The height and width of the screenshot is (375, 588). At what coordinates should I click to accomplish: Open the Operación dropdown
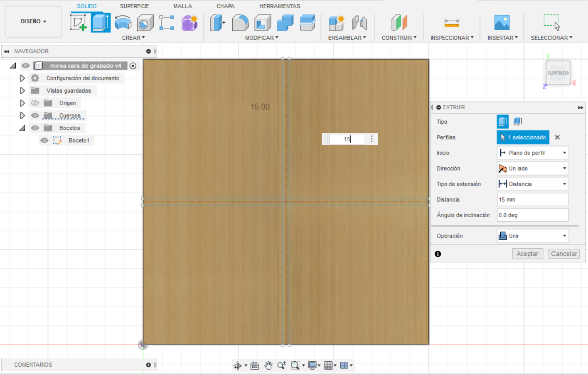click(533, 236)
